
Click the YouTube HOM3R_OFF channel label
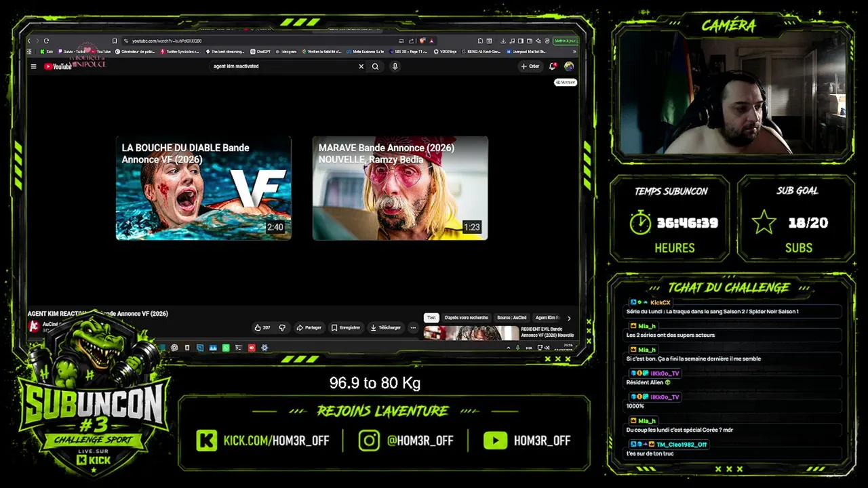click(542, 441)
